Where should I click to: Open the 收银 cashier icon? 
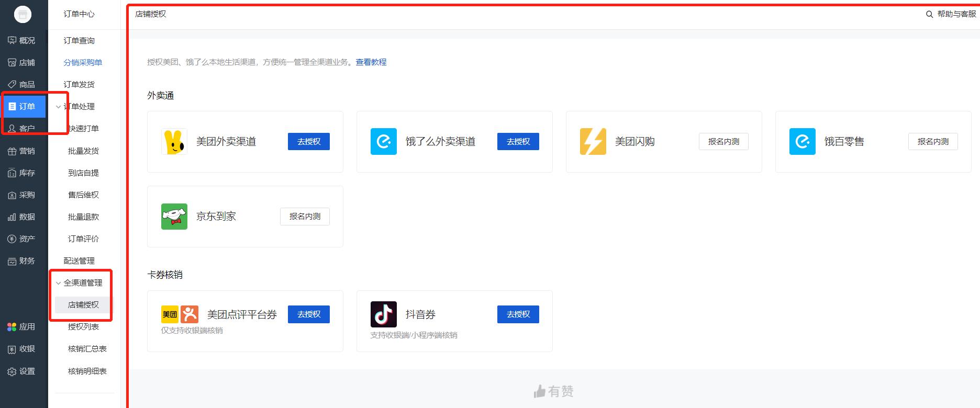12,349
